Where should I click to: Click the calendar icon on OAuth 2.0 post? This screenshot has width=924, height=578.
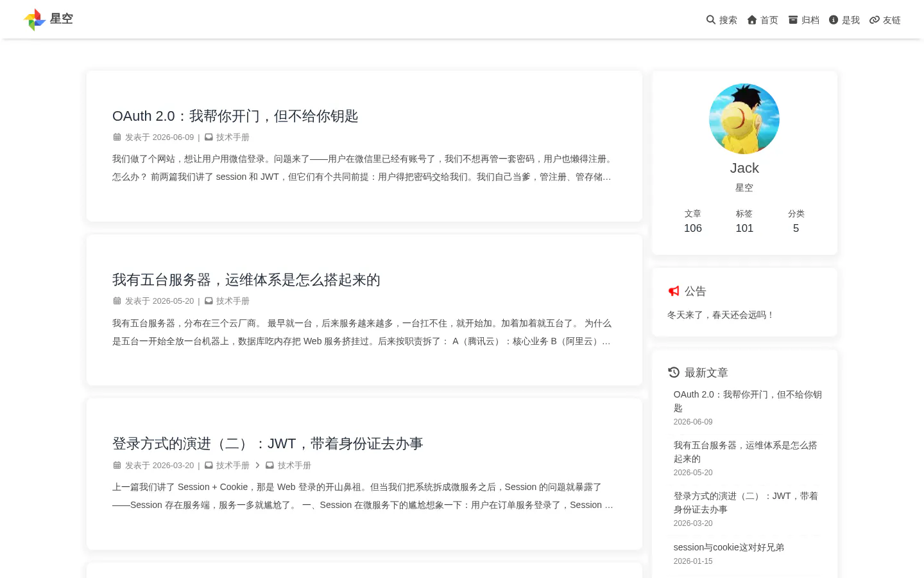pyautogui.click(x=117, y=137)
